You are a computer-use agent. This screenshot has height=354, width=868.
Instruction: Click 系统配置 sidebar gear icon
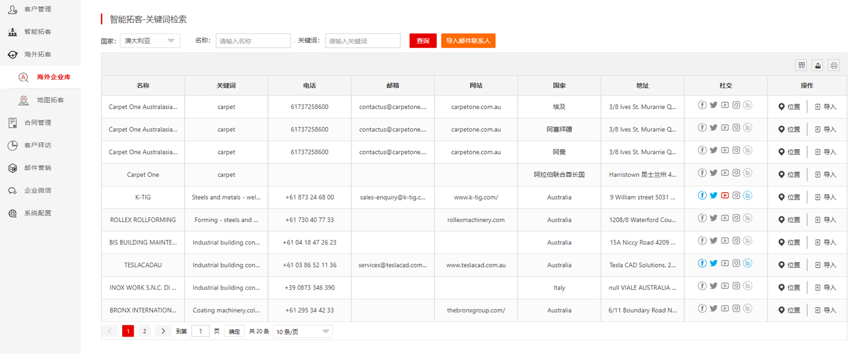pos(13,213)
